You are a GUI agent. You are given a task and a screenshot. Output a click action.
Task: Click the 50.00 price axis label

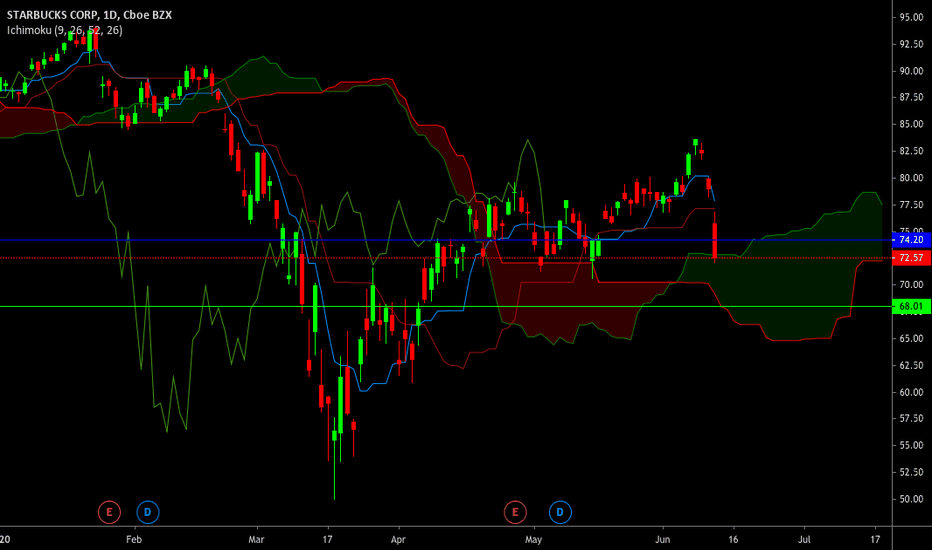pyautogui.click(x=911, y=499)
